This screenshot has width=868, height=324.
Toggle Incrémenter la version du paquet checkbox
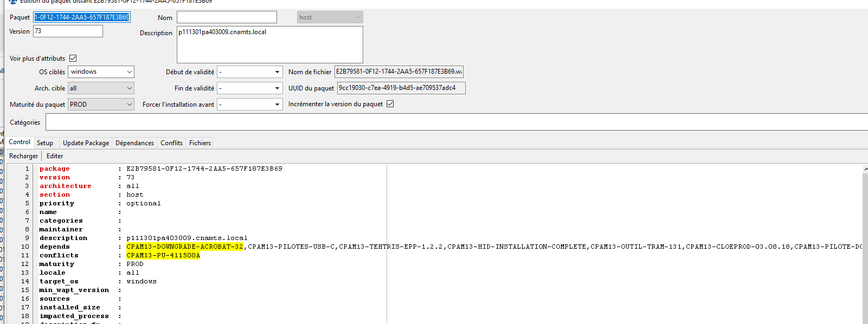click(390, 104)
